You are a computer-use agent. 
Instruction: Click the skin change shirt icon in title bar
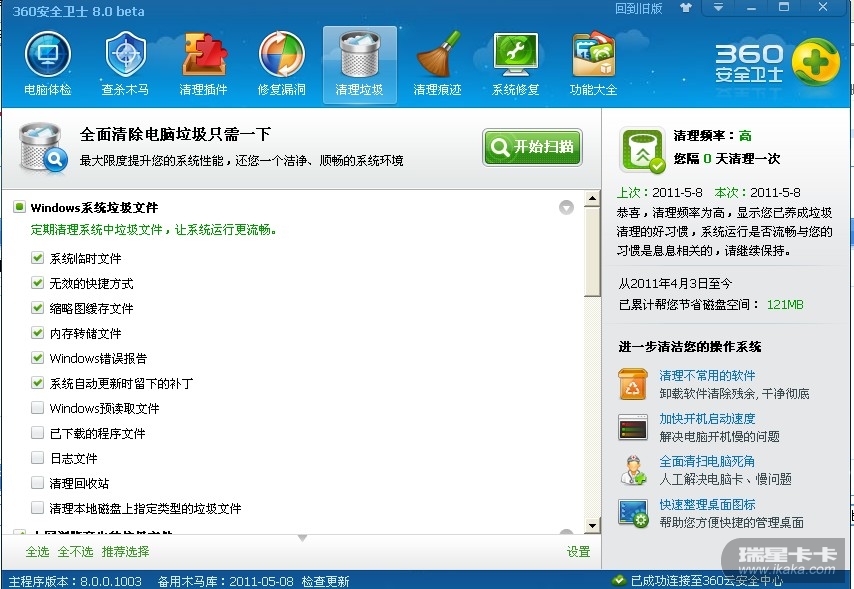(686, 8)
